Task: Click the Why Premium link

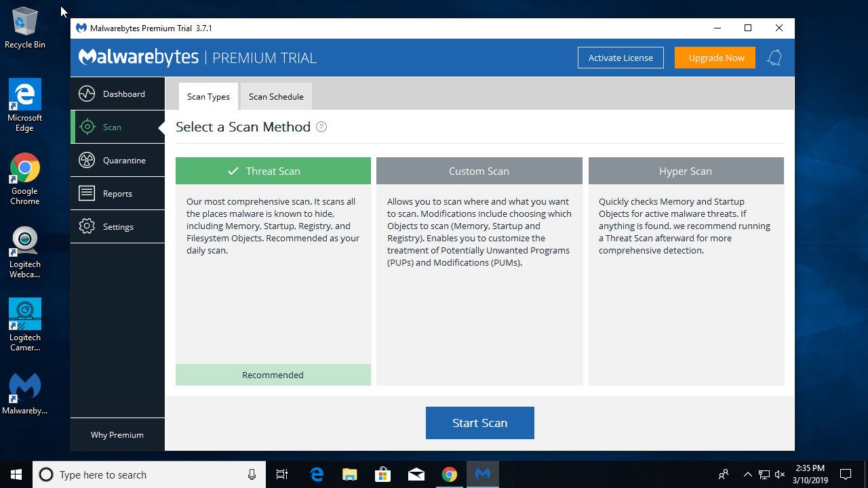Action: pos(117,434)
